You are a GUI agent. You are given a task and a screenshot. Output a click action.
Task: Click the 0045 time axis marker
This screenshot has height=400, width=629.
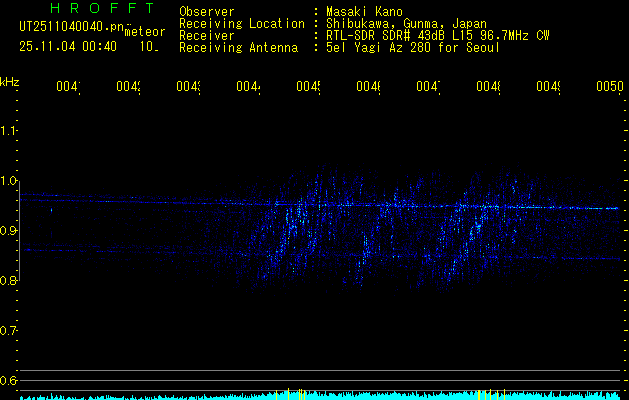pos(308,88)
